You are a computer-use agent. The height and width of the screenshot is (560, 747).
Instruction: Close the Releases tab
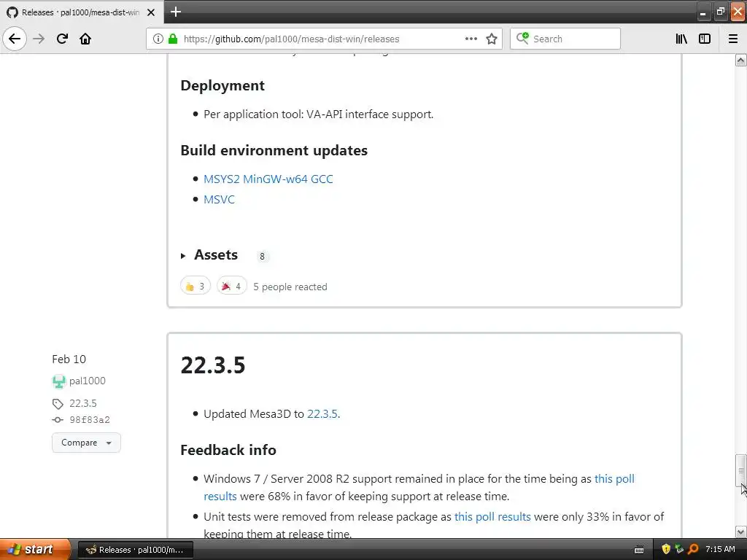click(151, 12)
